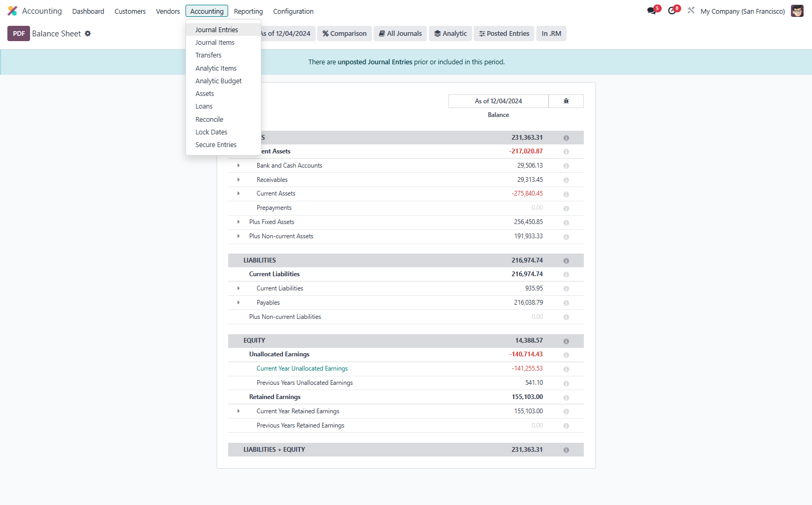Click info icon on Bank and Cash Accounts row
The height and width of the screenshot is (505, 812).
(x=566, y=166)
